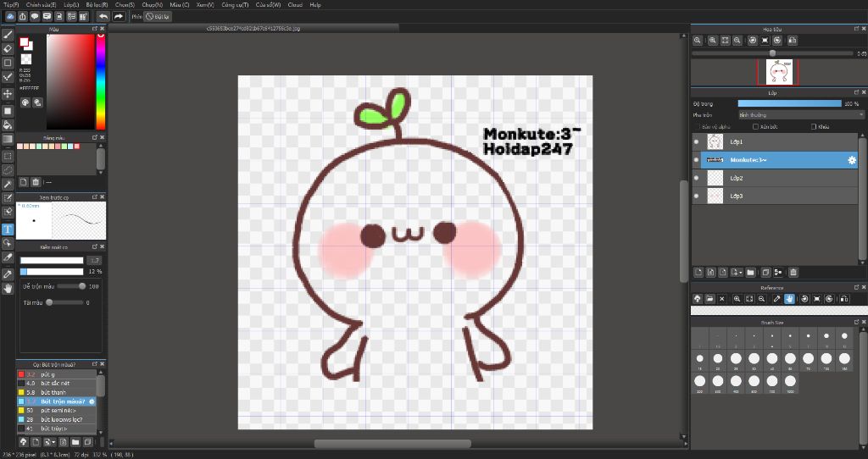This screenshot has width=868, height=459.
Task: Adjust the layer opacity bar (Độ trong)
Action: click(789, 103)
